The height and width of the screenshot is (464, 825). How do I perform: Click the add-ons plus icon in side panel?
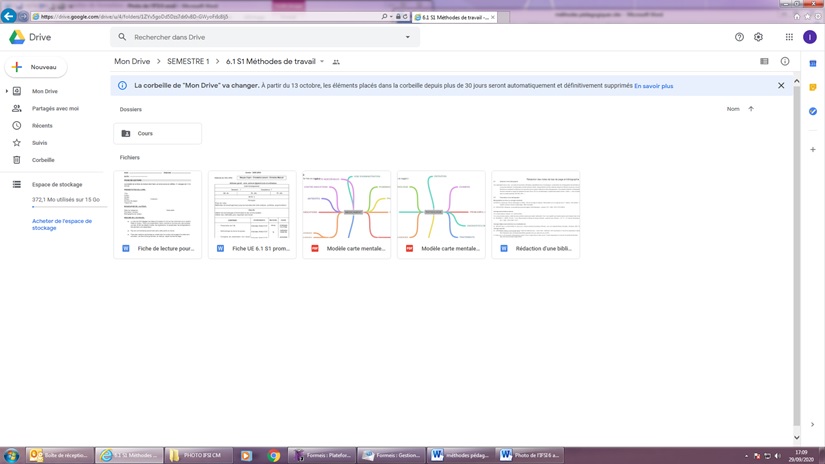point(812,150)
